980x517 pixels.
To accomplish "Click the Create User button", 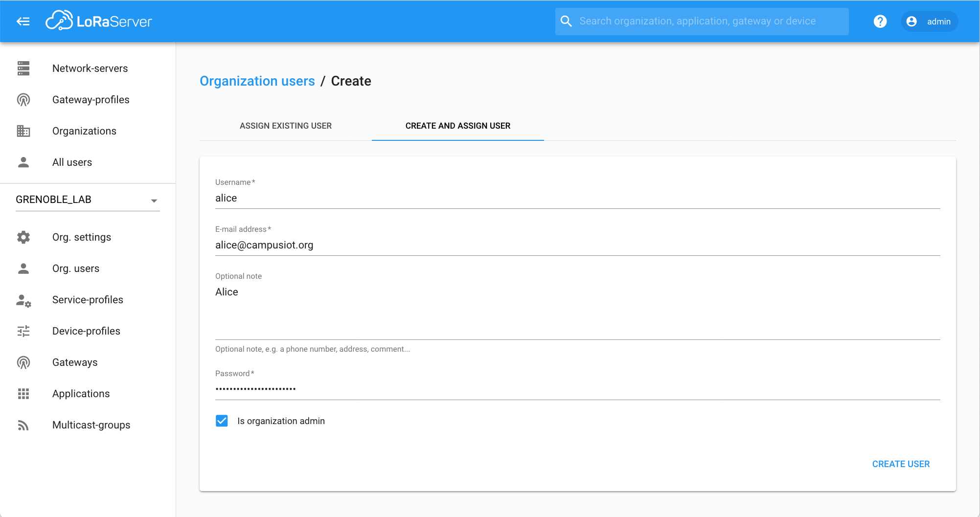I will click(901, 464).
